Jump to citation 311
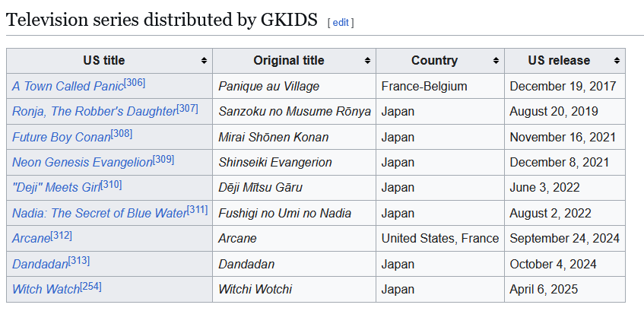 click(198, 210)
